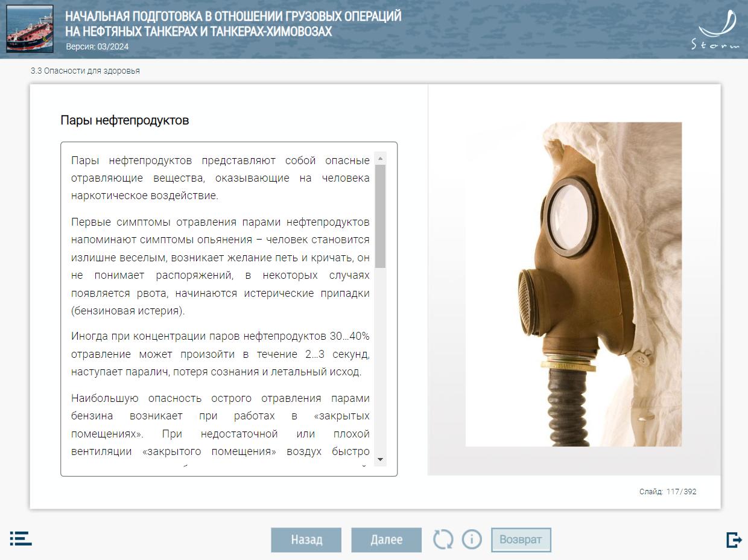
Task: Click the circular arrows reload slide icon
Action: click(x=443, y=539)
